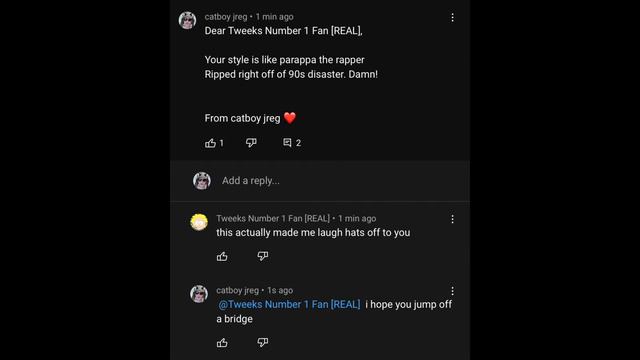Click catboy jreg's avatar on top comment

[187, 20]
